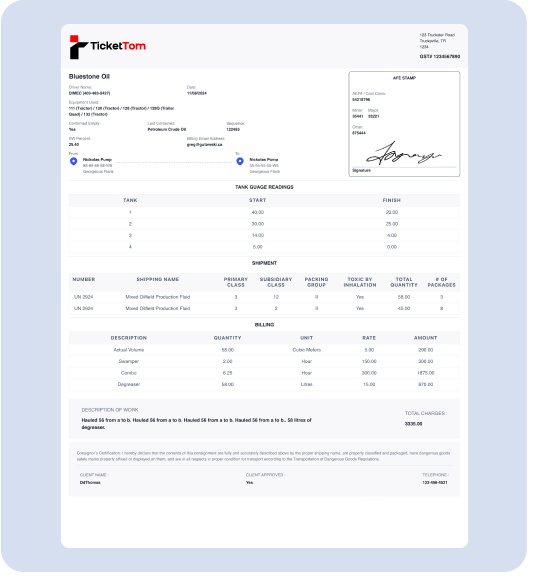
Task: Click the "RATE" billing column header
Action: point(369,338)
